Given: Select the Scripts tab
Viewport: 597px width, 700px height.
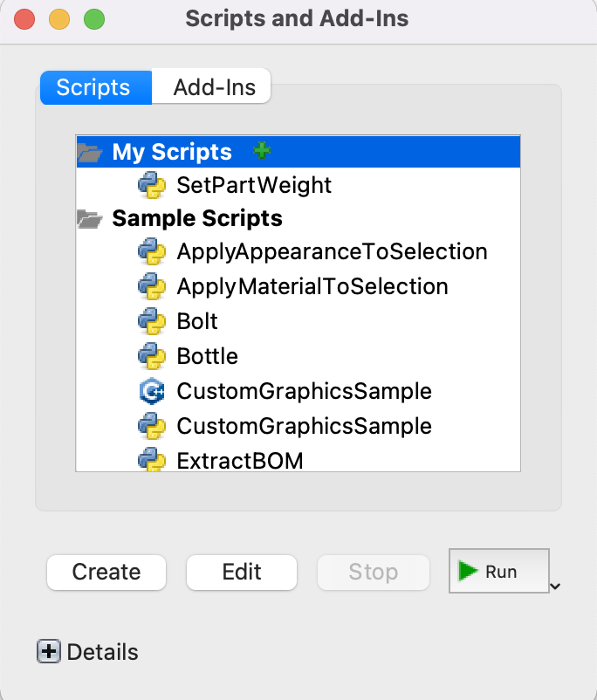Looking at the screenshot, I should [93, 87].
